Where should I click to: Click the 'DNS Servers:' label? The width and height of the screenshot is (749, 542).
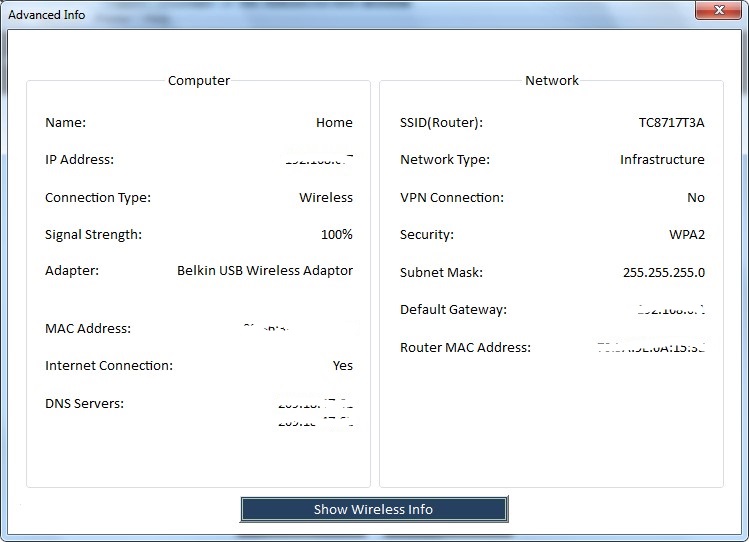(84, 404)
